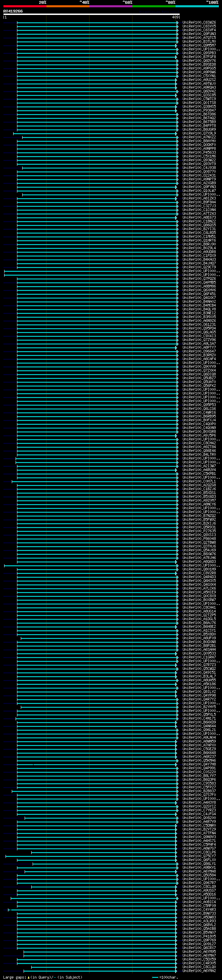Click the purple ~60% identity legend segment
The image size is (222, 980).
(111, 6)
